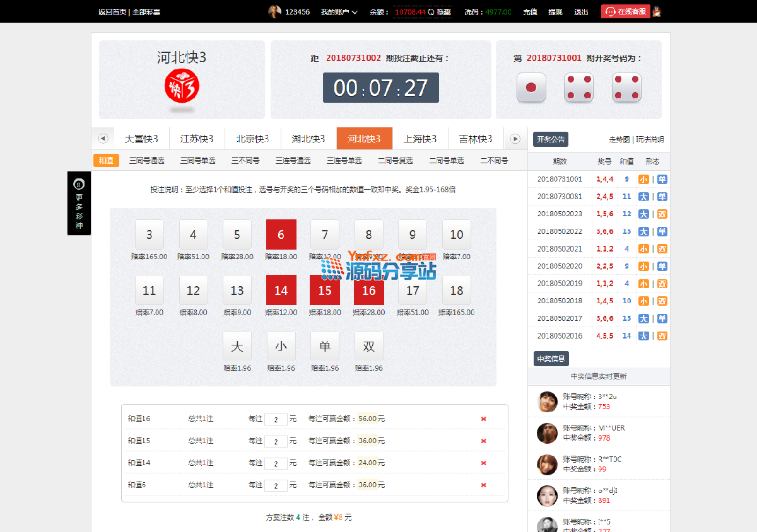This screenshot has width=757, height=532.
Task: Switch to the 江苏快3 lottery tab
Action: click(197, 139)
